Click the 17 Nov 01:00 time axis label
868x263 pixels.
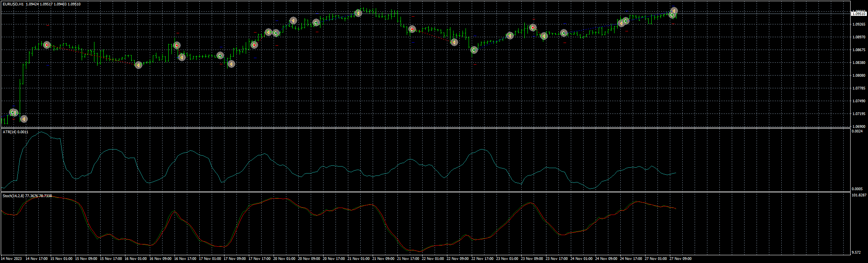(x=210, y=258)
